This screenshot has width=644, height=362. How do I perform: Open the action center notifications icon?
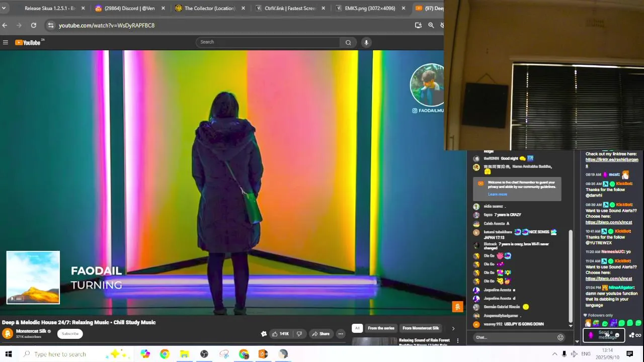pos(629,354)
